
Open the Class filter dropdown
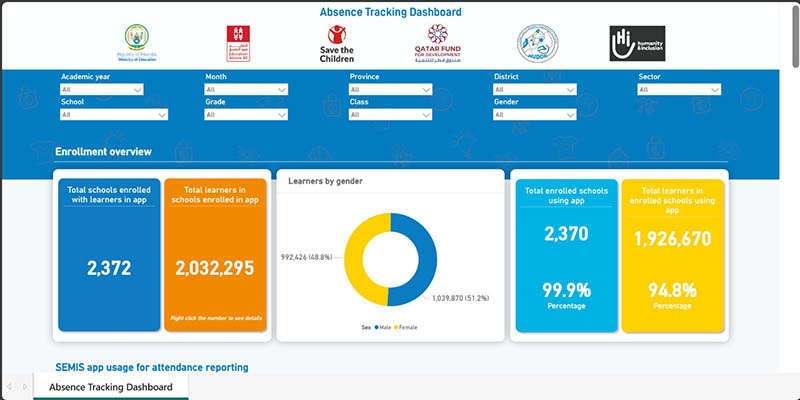[x=391, y=115]
